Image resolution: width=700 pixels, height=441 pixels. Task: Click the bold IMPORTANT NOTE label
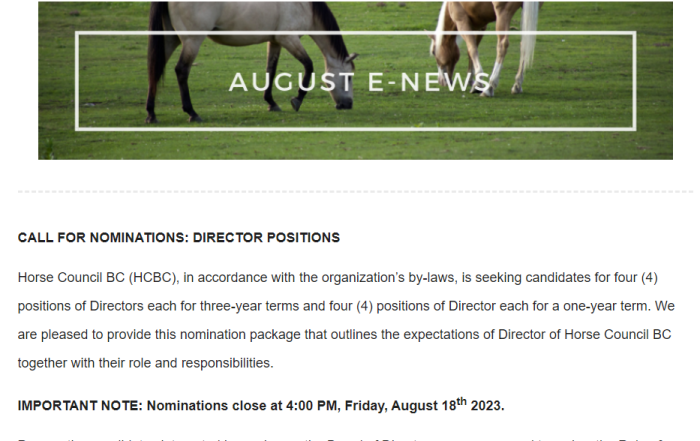click(x=80, y=406)
